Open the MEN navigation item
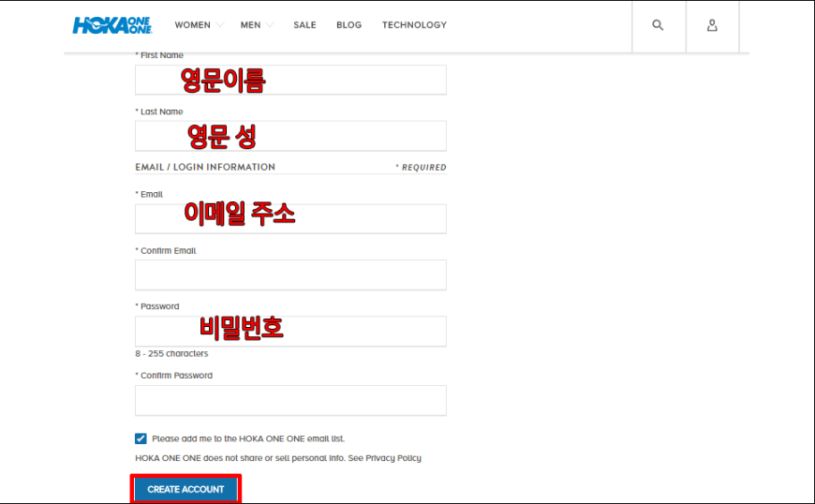This screenshot has width=815, height=504. (250, 25)
